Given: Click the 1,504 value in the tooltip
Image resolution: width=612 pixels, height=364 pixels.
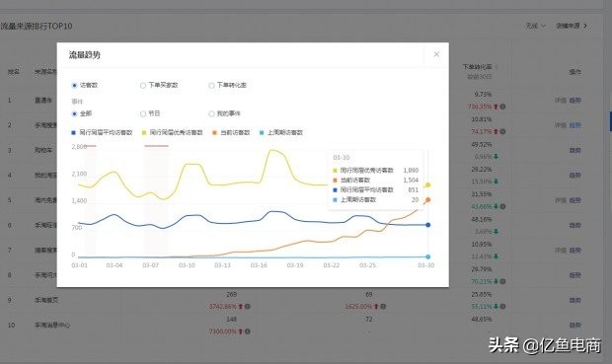Looking at the screenshot, I should coord(411,180).
